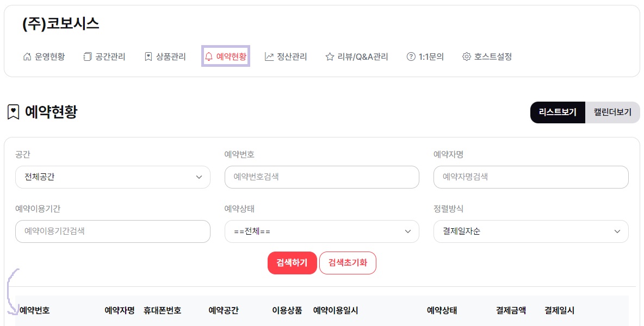The height and width of the screenshot is (326, 644).
Task: Open the 상품관리 menu item
Action: click(171, 57)
